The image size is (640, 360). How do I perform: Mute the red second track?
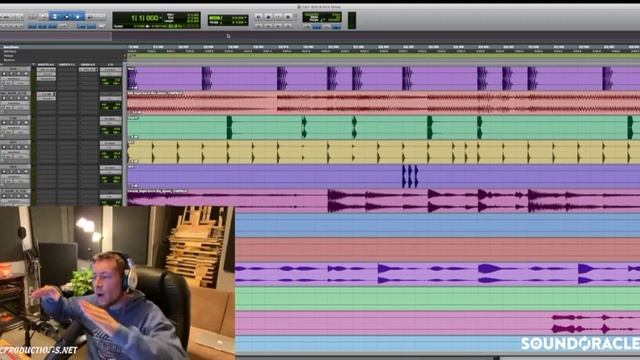(26, 98)
